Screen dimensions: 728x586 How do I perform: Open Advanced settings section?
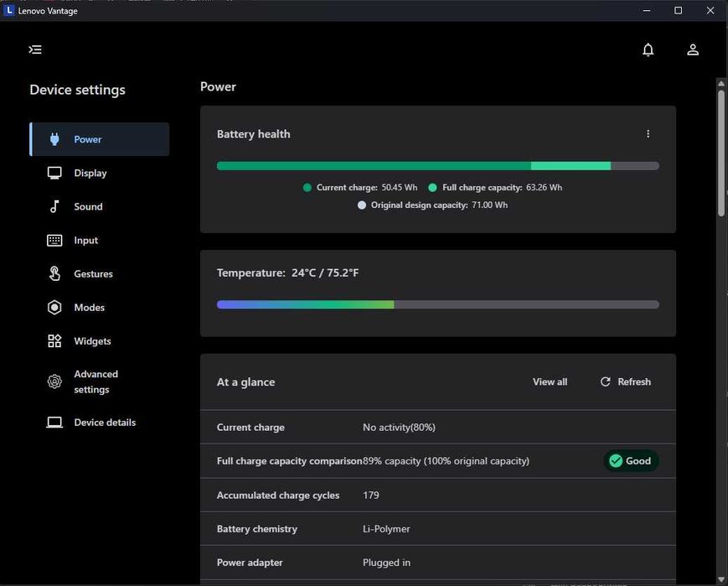[96, 381]
